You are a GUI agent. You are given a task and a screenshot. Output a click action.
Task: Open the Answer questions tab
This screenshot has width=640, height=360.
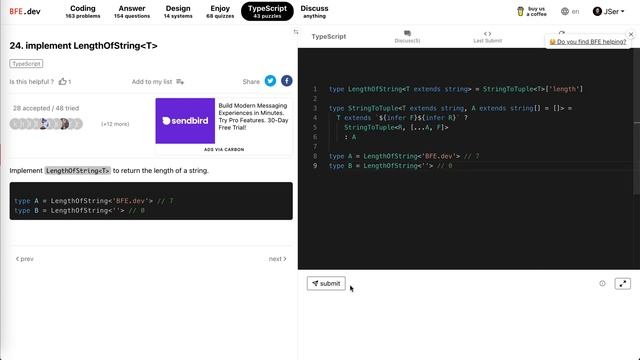pos(132,11)
